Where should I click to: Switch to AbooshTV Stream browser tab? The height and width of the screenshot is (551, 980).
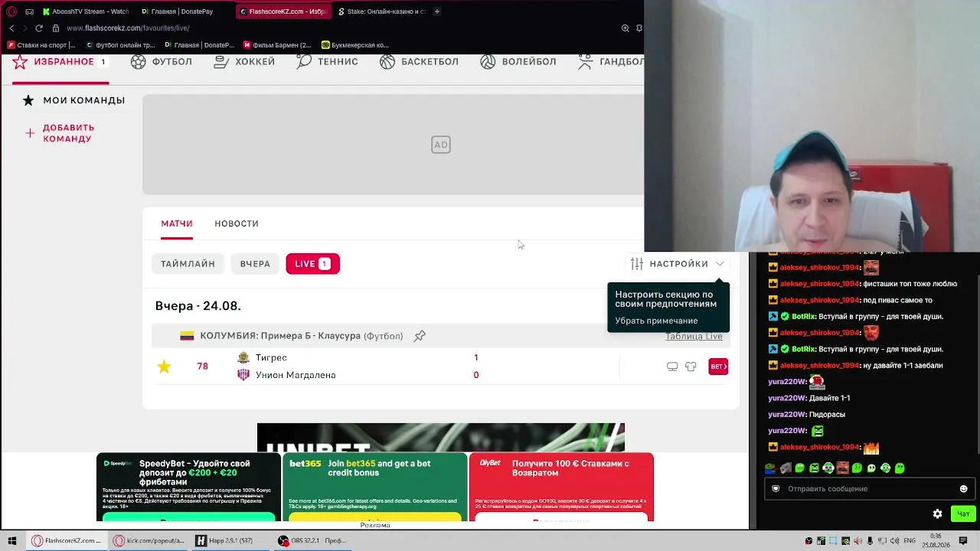coord(86,11)
